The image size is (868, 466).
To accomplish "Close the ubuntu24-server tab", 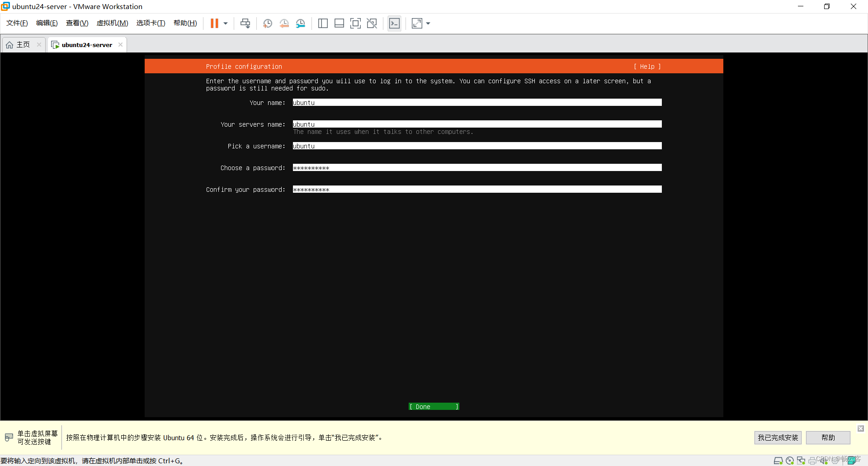I will tap(120, 44).
